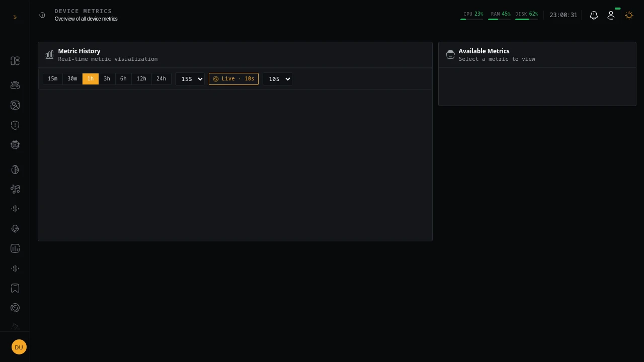Open the leaf icon in sidebar

[15, 169]
